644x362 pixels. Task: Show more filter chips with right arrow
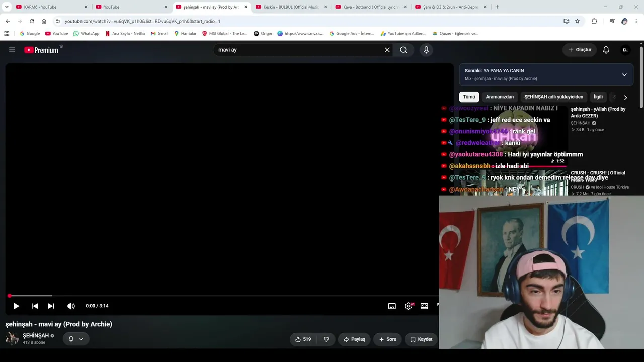(x=625, y=97)
